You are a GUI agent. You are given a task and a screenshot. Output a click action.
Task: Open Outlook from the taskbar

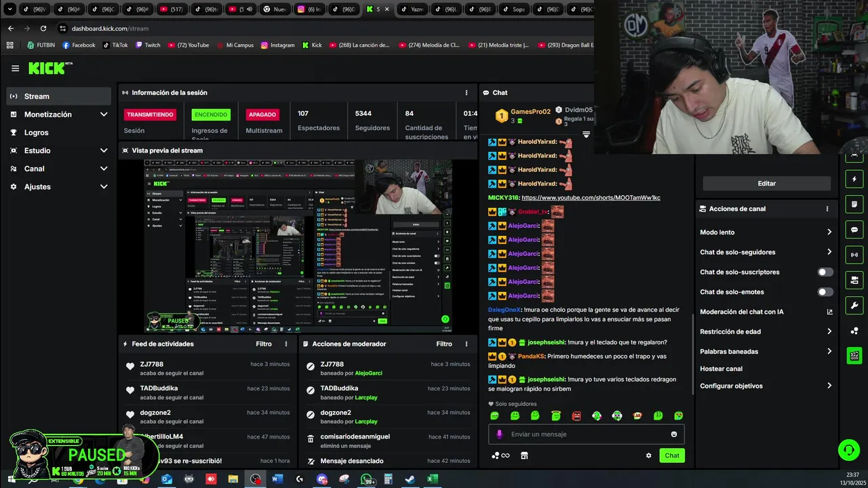click(167, 479)
